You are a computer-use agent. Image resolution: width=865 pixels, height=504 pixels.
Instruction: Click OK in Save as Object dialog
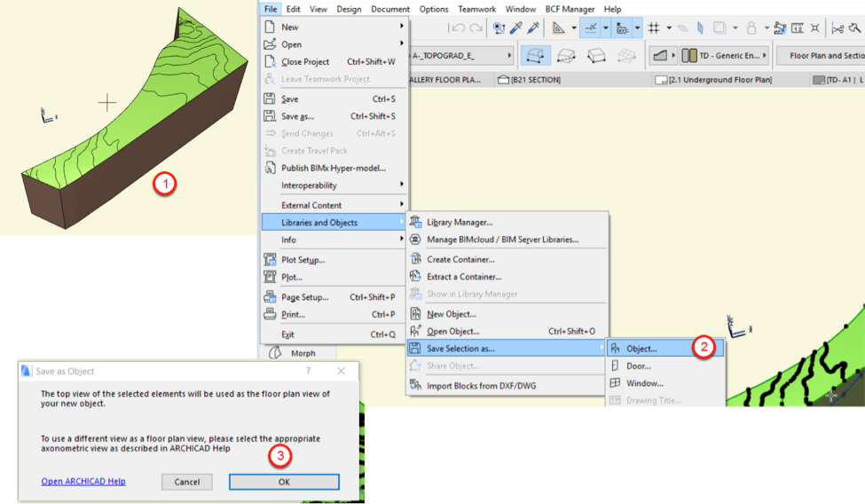click(284, 482)
